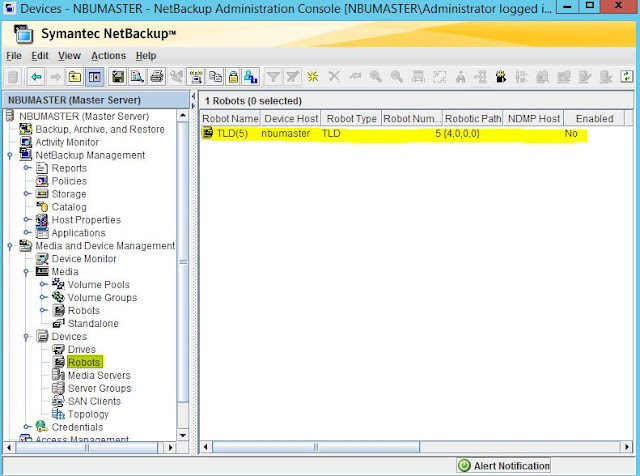Screen dimensions: 640x476
Task: Click the Back arrow toolbar icon
Action: click(x=36, y=77)
